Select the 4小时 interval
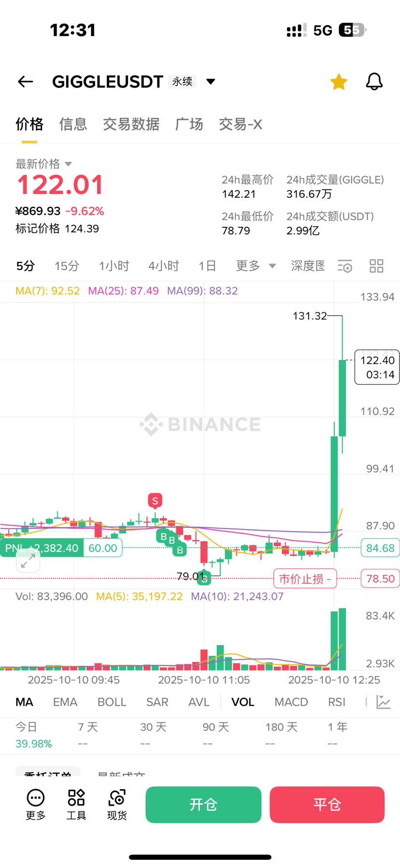Viewport: 400px width, 868px height. 164,266
